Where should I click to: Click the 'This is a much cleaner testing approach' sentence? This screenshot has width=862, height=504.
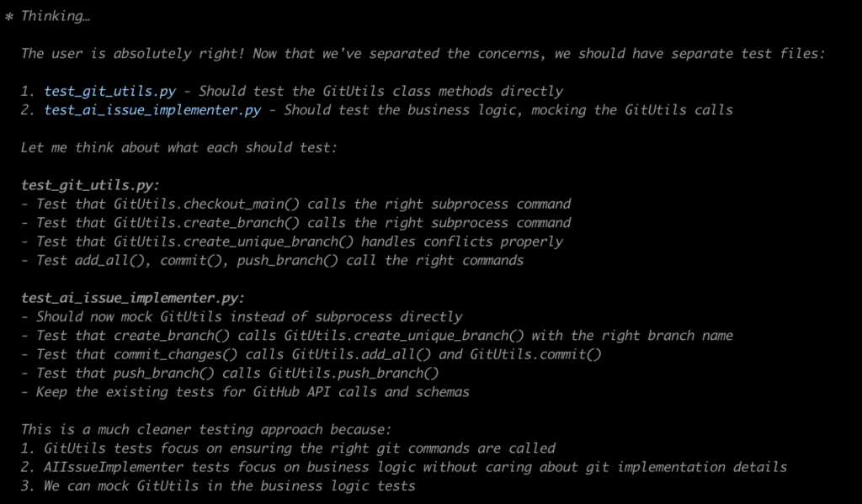pyautogui.click(x=206, y=429)
